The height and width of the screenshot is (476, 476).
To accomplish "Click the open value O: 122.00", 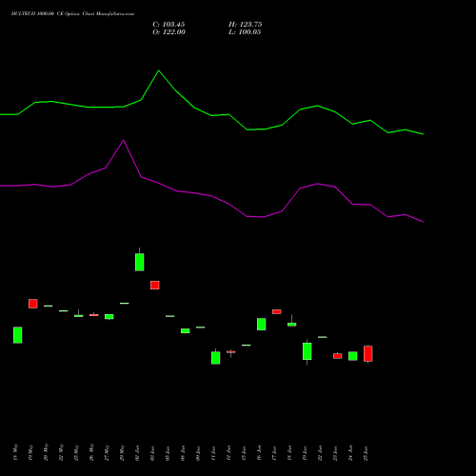I will click(x=169, y=32).
